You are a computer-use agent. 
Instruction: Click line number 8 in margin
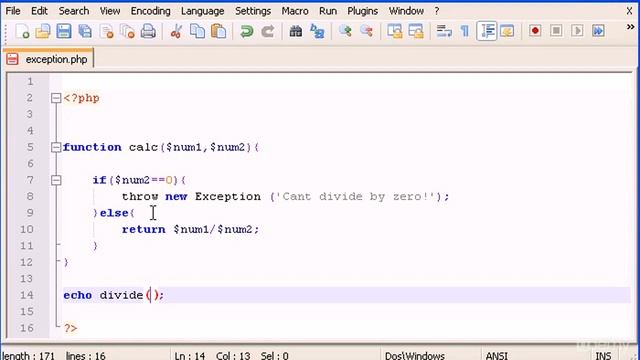point(30,196)
